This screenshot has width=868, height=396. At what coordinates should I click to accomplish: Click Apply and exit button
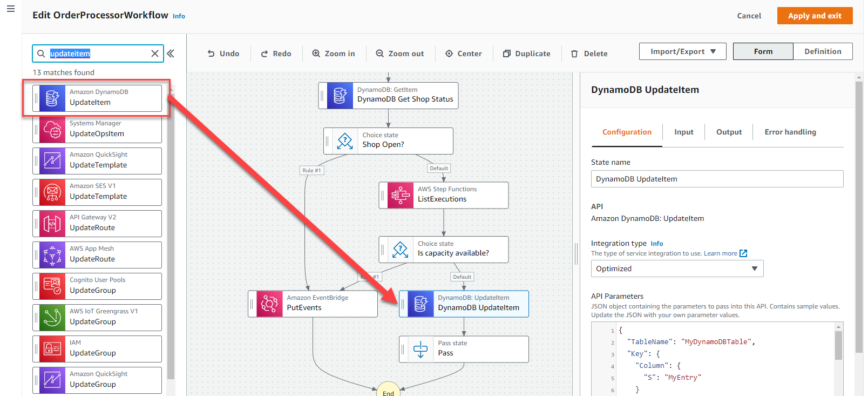(x=815, y=16)
